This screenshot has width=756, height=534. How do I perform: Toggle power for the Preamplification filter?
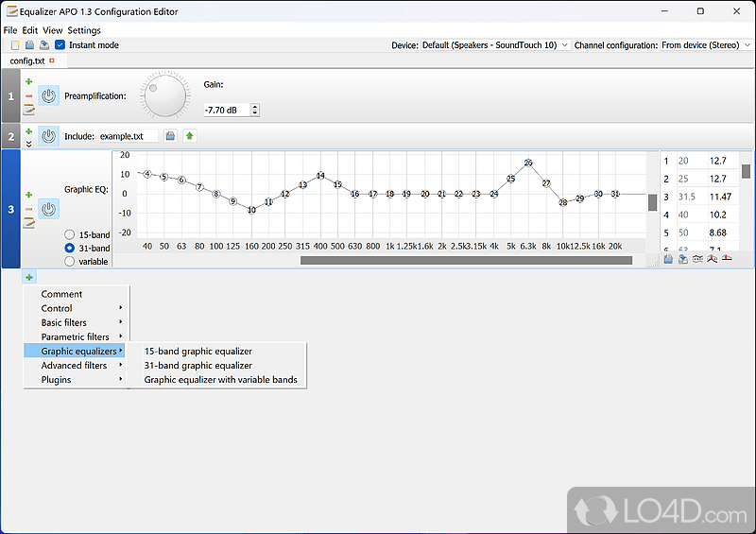pyautogui.click(x=49, y=96)
